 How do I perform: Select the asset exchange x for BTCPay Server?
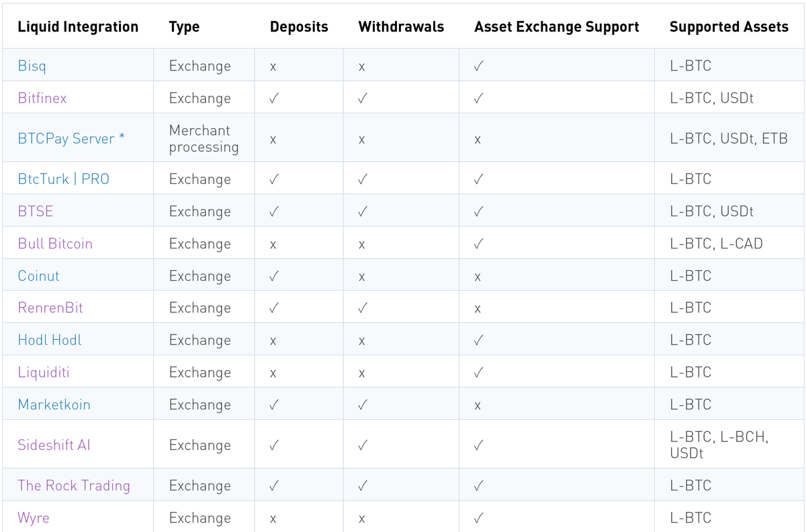478,140
